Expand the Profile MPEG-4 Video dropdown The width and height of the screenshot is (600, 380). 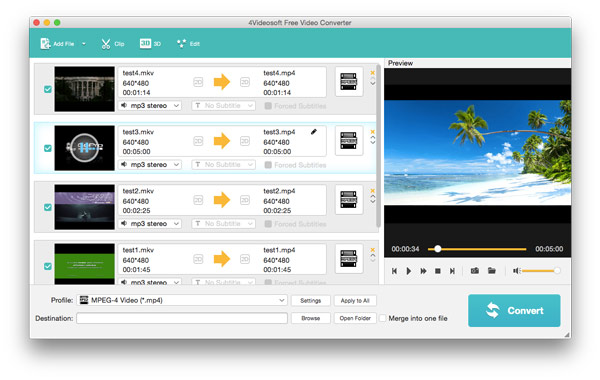pos(182,300)
